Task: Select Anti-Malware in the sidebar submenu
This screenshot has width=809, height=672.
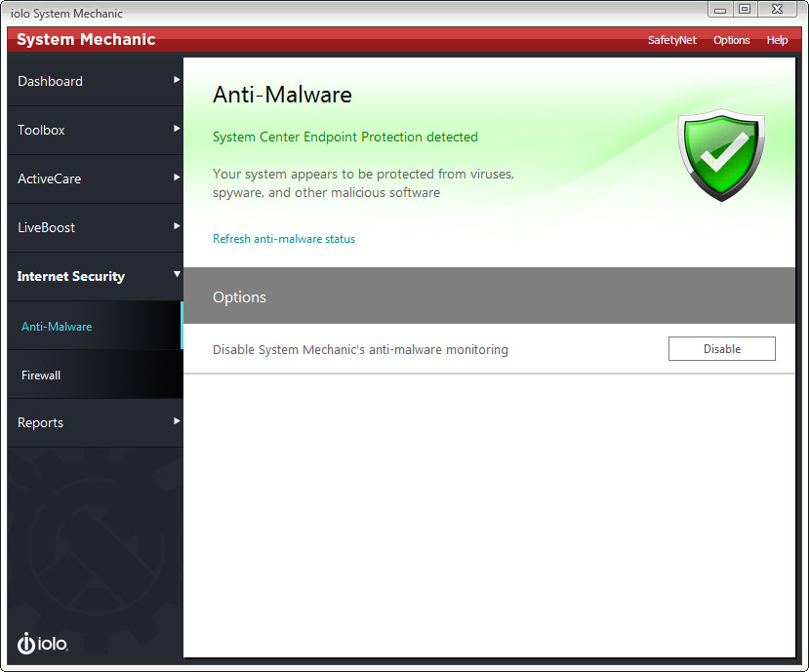Action: [x=96, y=326]
